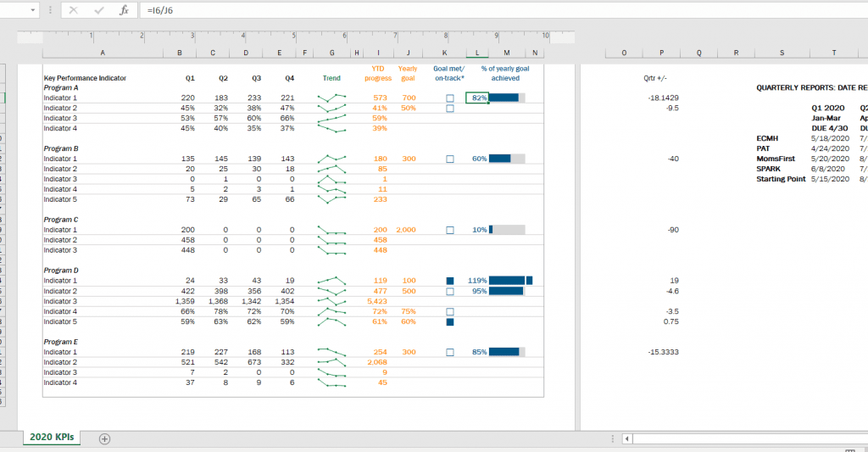Click the date 4/24/2020 for PAT
The height and width of the screenshot is (452, 868).
tap(830, 148)
